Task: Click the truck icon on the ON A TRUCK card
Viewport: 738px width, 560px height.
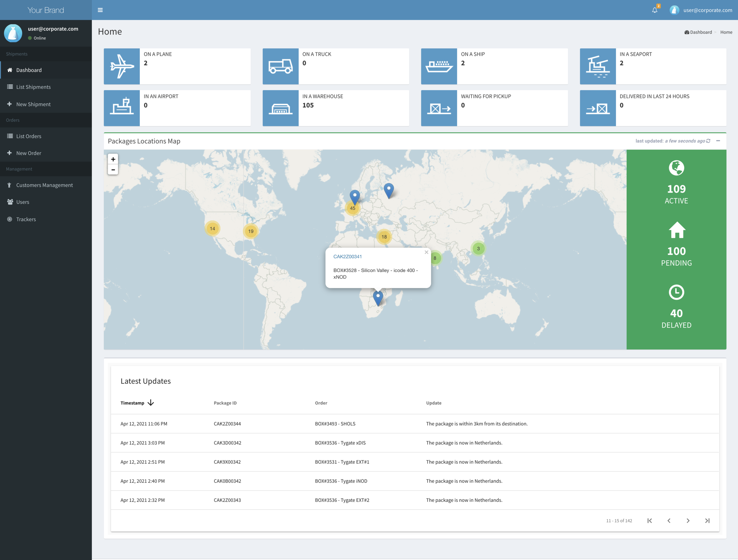Action: click(280, 66)
